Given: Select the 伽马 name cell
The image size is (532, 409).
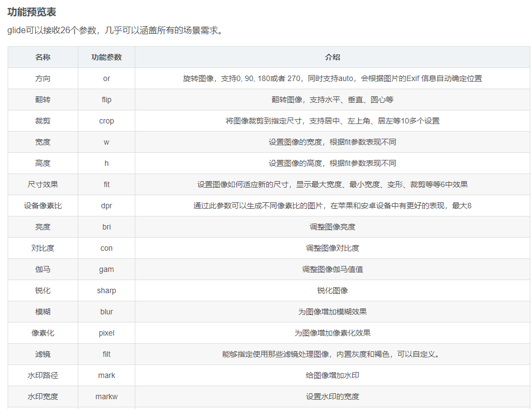Looking at the screenshot, I should [43, 269].
